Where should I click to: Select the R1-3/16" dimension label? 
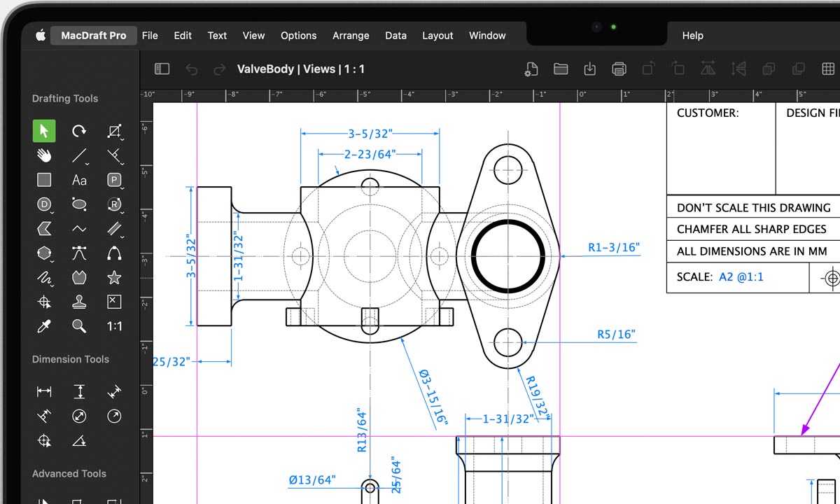(x=613, y=247)
